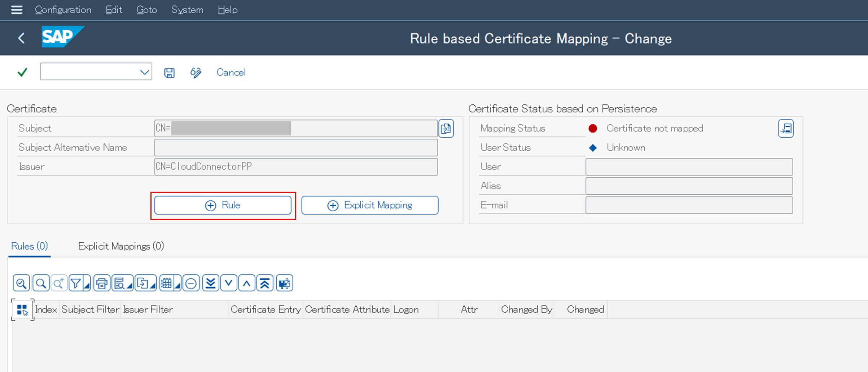Click the Subject Filter column header
This screenshot has width=868, height=372.
[x=90, y=310]
